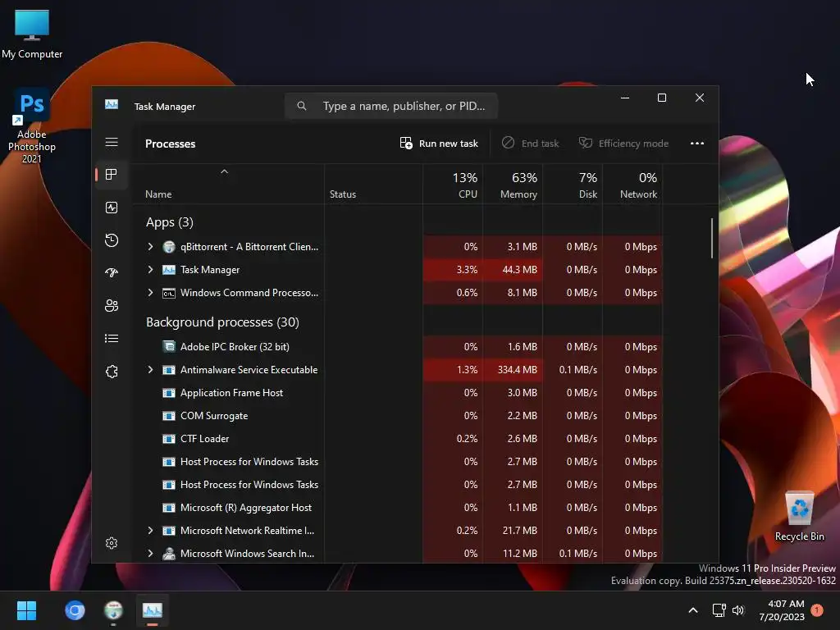Expand Antimalware Service Executable row
Viewport: 840px width, 630px height.
(x=151, y=370)
